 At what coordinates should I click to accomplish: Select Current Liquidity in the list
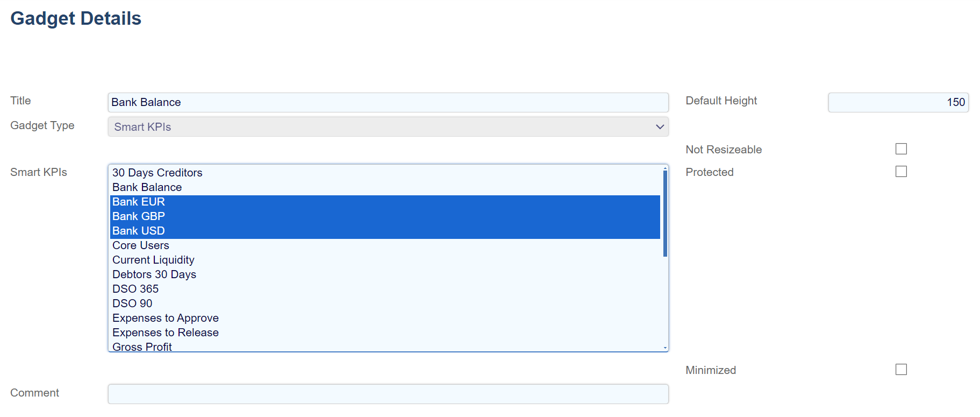153,260
